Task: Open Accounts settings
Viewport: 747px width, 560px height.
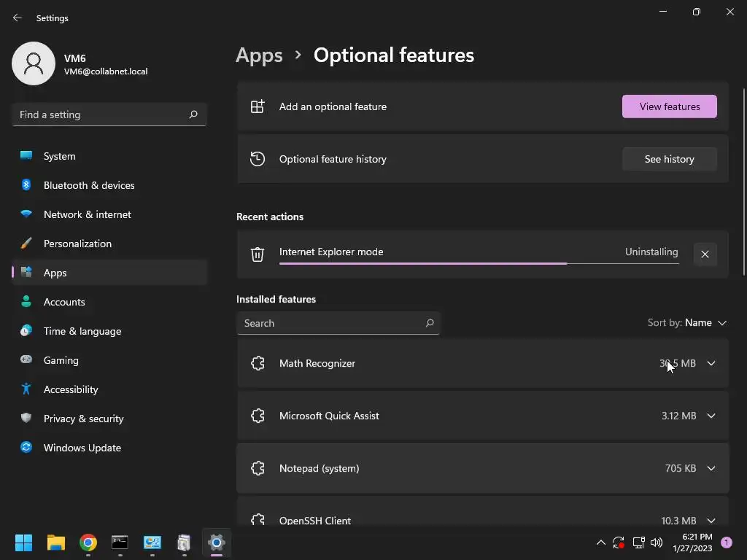Action: pos(109,302)
